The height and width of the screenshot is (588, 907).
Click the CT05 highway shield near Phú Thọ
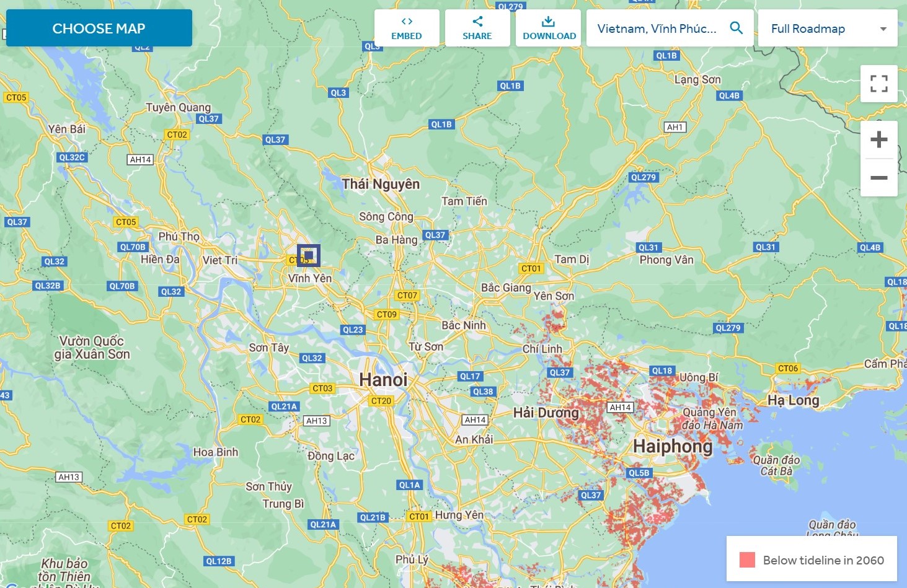pyautogui.click(x=126, y=222)
